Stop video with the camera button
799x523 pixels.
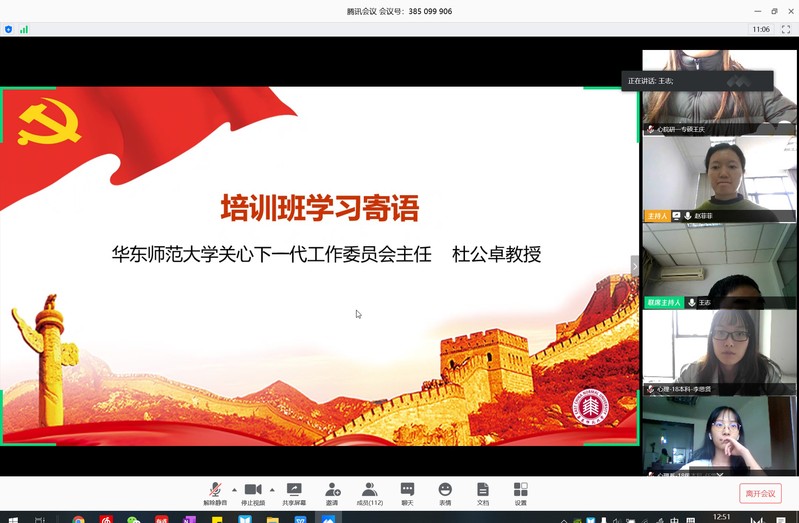pos(253,490)
